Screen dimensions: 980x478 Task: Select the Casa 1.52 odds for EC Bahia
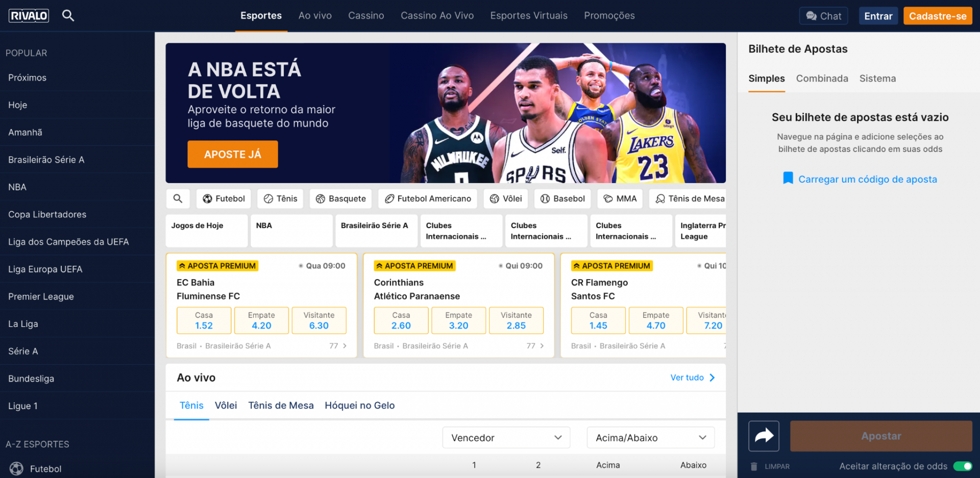pyautogui.click(x=204, y=320)
